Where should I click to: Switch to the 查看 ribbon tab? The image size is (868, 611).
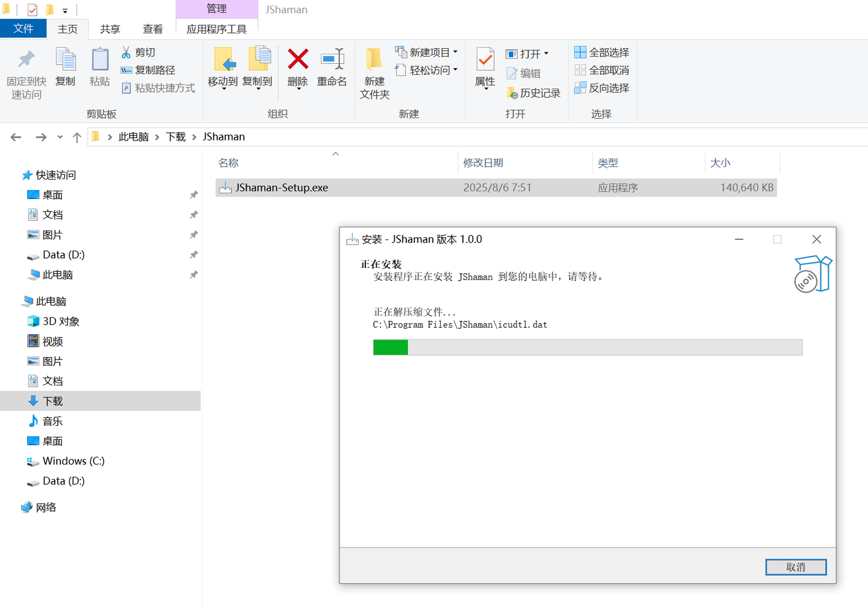(x=153, y=28)
